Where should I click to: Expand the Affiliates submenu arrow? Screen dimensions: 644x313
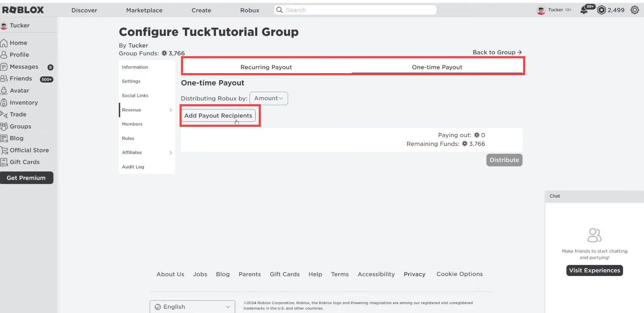(171, 153)
